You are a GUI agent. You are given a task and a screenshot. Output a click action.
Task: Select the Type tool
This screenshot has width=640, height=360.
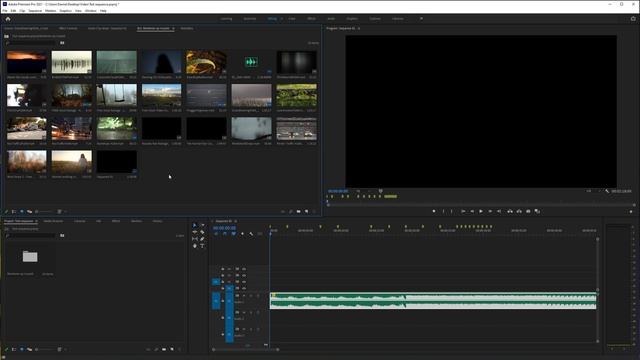[x=202, y=246]
